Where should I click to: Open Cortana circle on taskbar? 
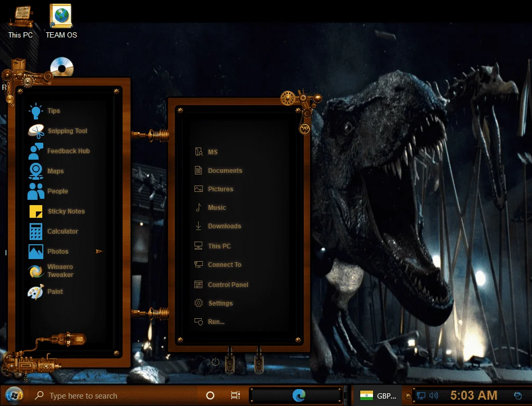(x=210, y=395)
